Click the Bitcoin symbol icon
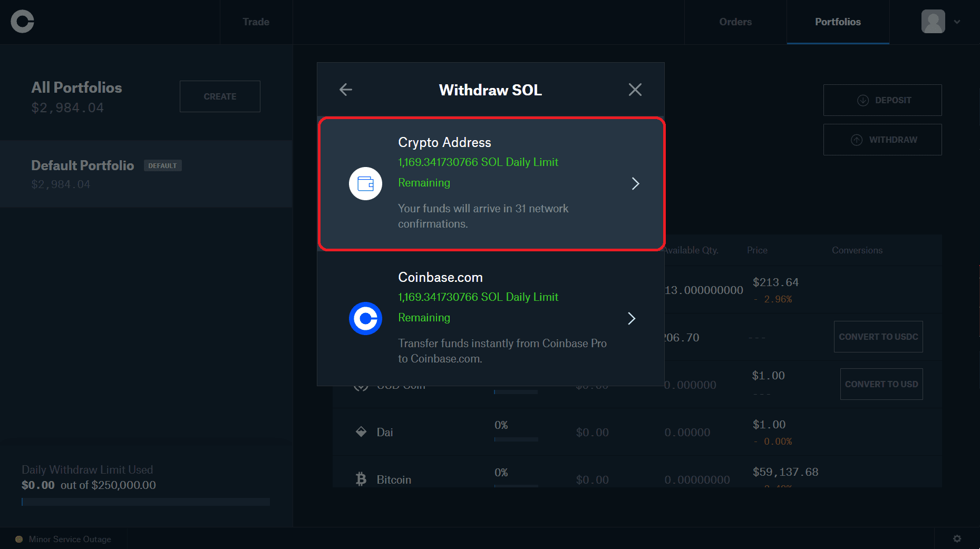The width and height of the screenshot is (980, 549). pos(361,479)
